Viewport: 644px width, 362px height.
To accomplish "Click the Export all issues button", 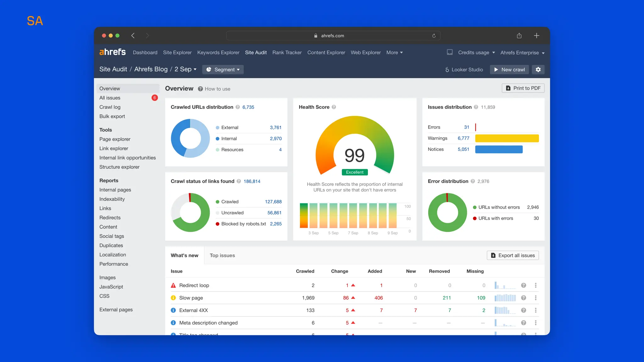I will coord(513,255).
